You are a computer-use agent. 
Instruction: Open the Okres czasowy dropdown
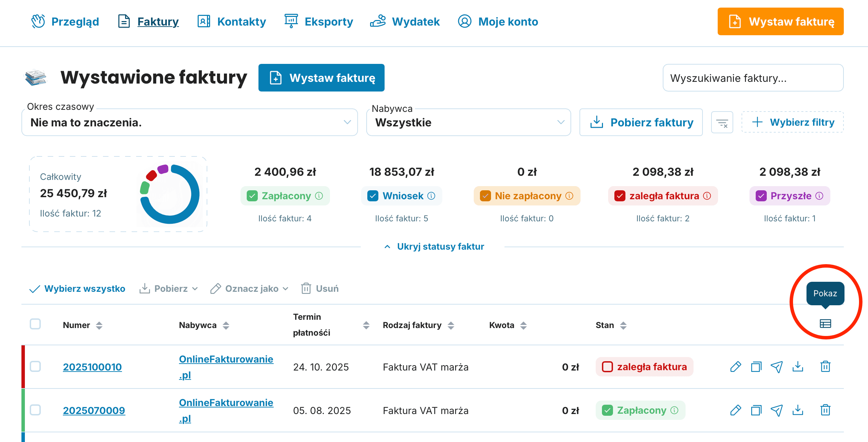pos(189,122)
